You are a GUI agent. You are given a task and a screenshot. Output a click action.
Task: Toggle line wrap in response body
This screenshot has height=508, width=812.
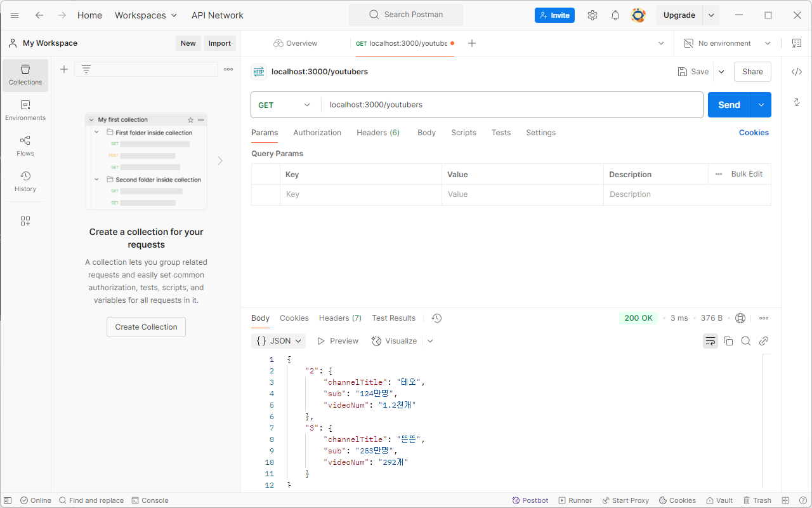710,341
